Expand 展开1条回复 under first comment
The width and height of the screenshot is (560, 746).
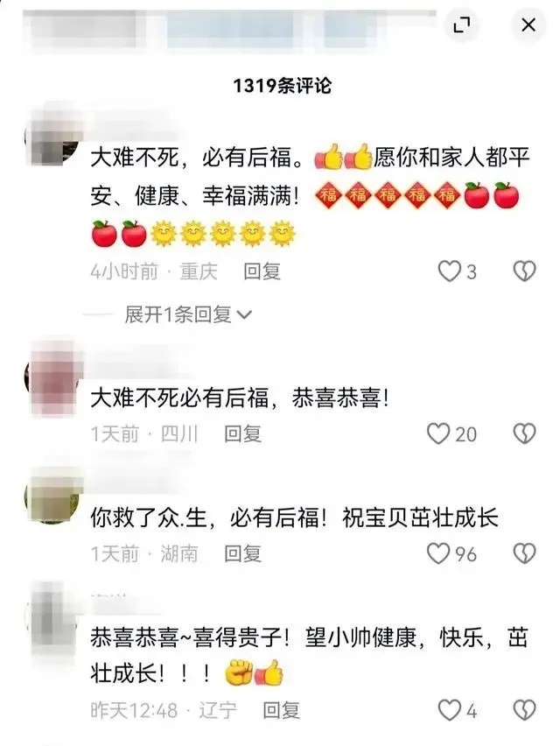(x=188, y=314)
